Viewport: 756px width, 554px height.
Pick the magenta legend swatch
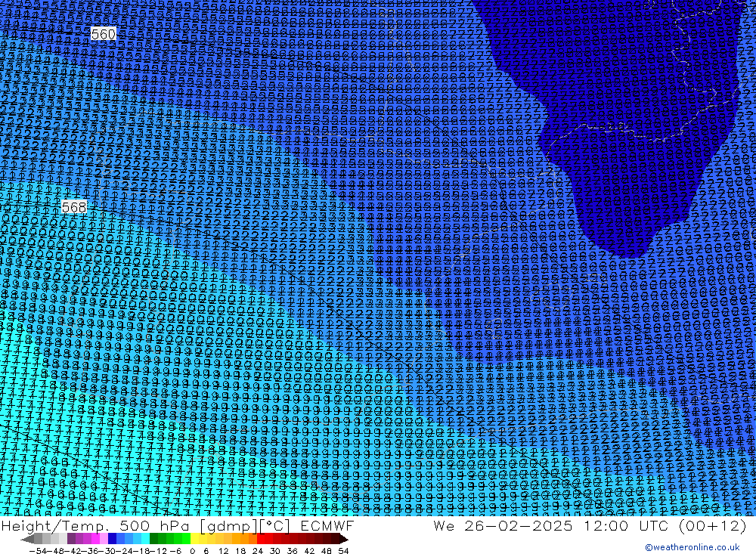(x=95, y=539)
